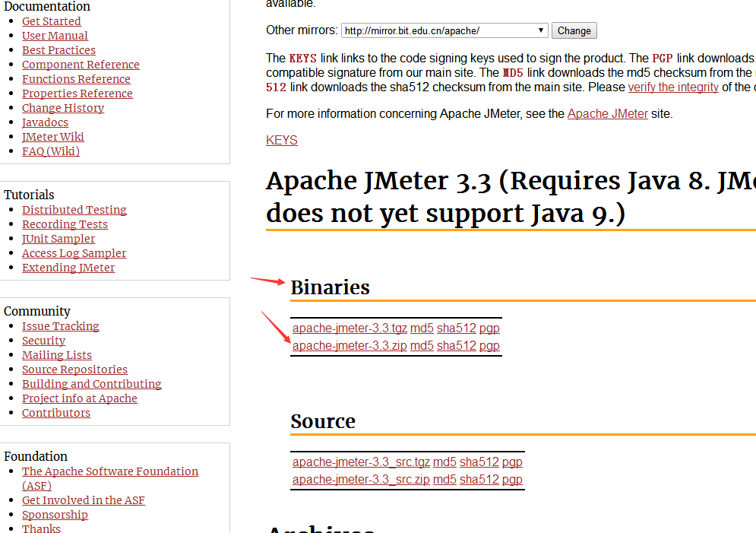Open the Other mirrors dropdown
The height and width of the screenshot is (533, 756).
(x=444, y=30)
